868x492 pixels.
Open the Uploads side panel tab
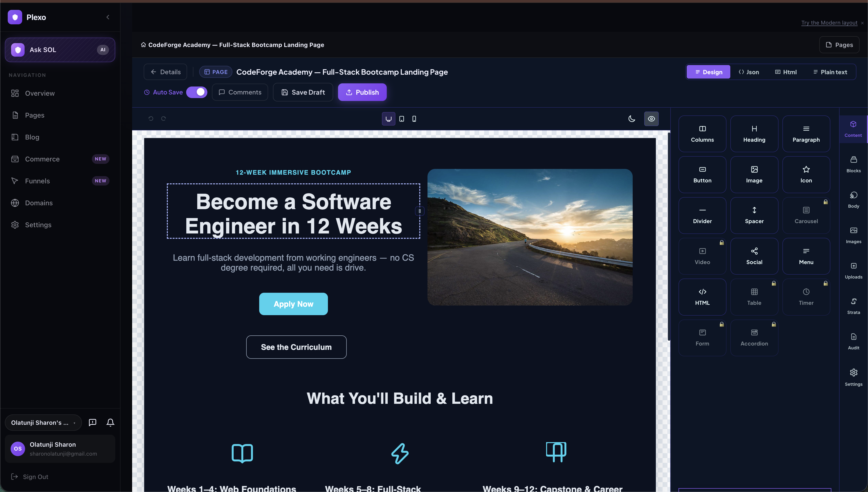(x=853, y=271)
